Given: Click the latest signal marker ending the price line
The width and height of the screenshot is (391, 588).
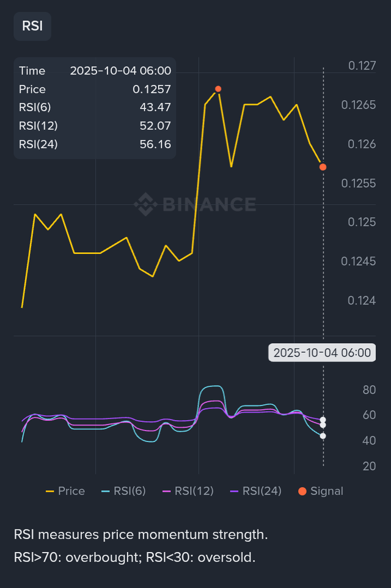Looking at the screenshot, I should click(x=323, y=167).
